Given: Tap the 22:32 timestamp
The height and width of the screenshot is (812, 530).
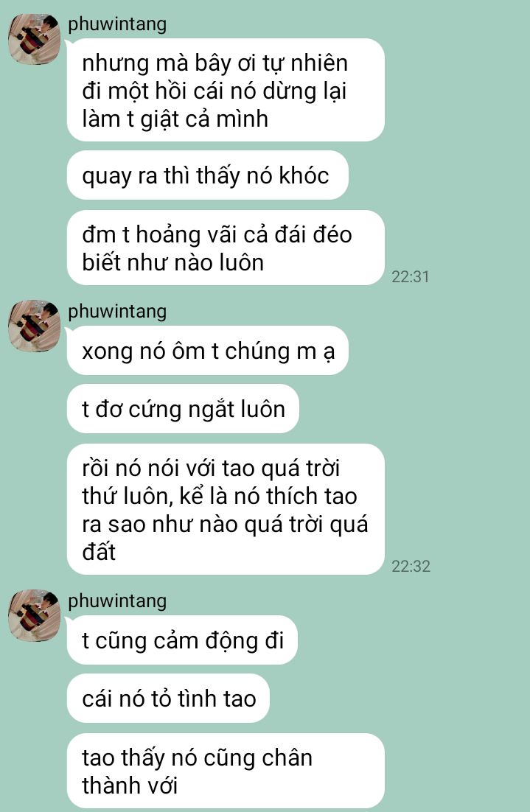Looking at the screenshot, I should coord(411,566).
